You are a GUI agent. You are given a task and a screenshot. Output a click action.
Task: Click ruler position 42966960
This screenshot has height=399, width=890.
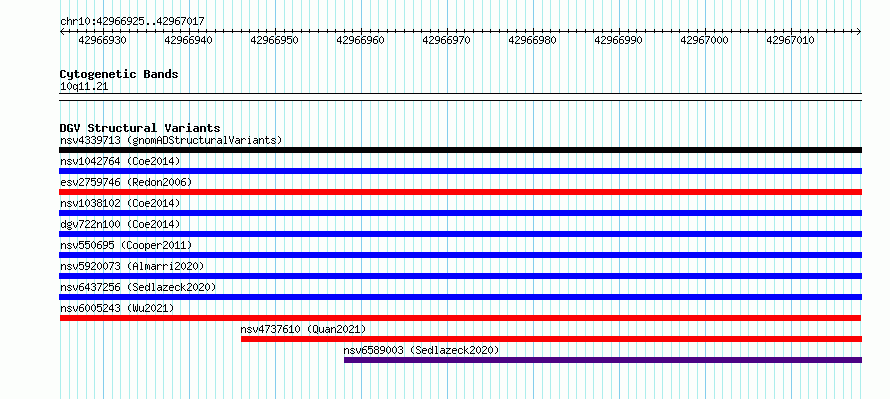(360, 40)
